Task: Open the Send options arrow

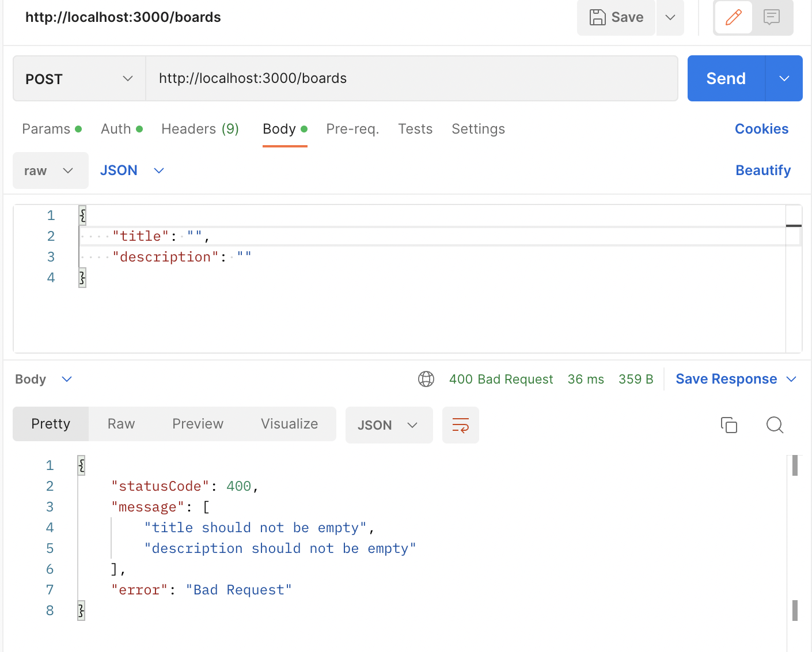Action: tap(784, 78)
